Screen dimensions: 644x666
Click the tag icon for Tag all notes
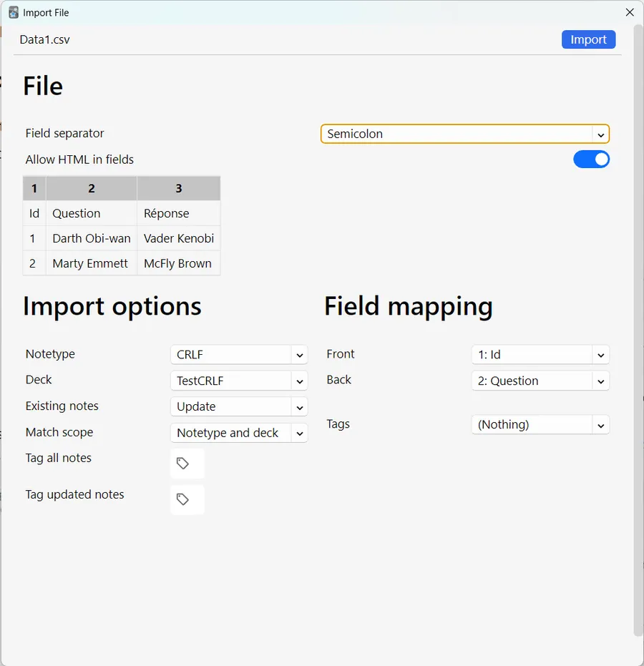pos(183,464)
